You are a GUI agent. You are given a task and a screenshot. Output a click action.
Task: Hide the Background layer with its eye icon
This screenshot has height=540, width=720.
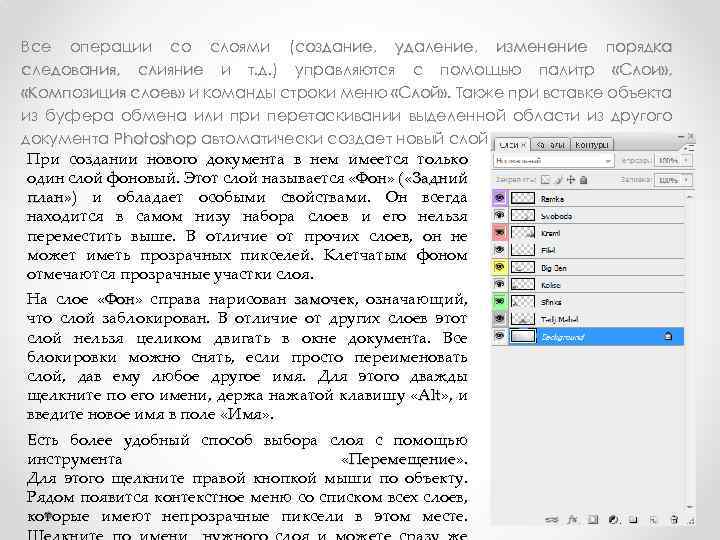pos(500,336)
